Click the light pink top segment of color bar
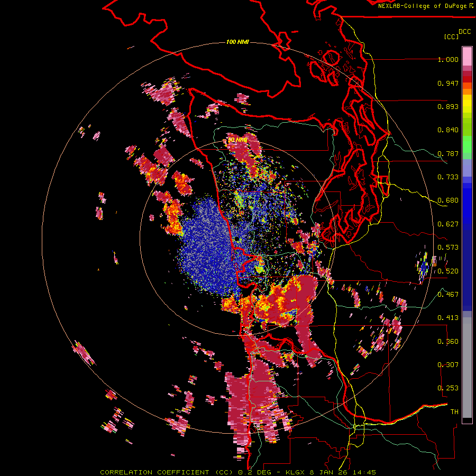476x476 pixels. tap(467, 56)
